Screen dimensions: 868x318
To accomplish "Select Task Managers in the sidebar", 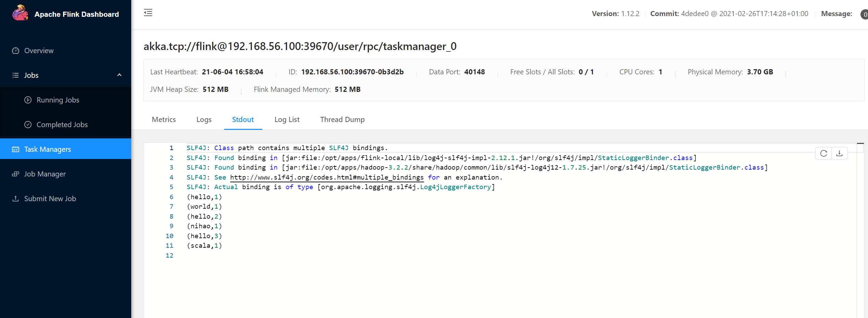I will click(x=65, y=149).
